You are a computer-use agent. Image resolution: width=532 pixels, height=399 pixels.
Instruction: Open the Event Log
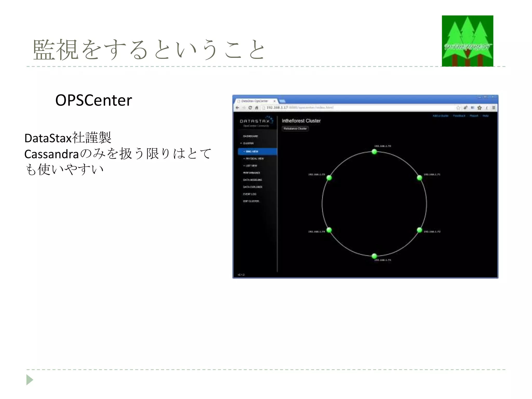point(249,194)
